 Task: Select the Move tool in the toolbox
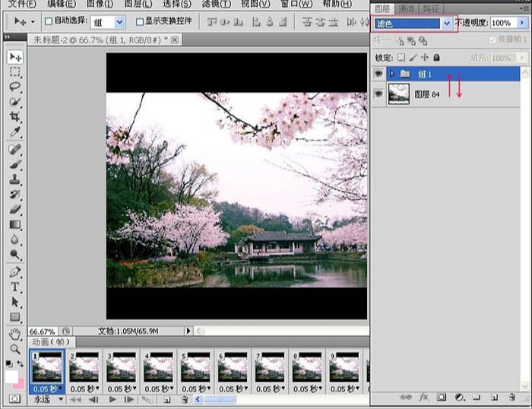pyautogui.click(x=15, y=57)
